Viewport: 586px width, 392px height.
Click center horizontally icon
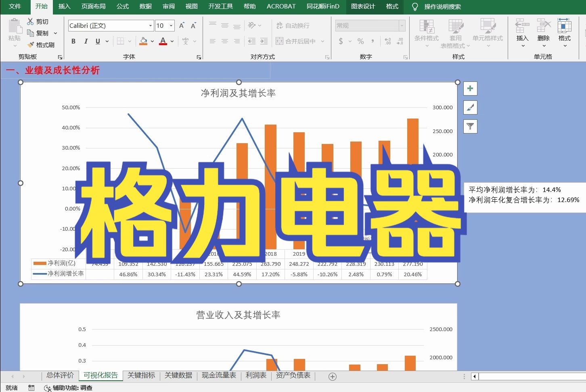pos(225,41)
